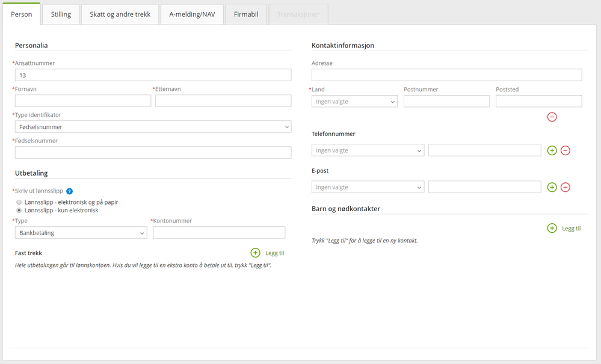Open the Bankbetaling type dropdown
This screenshot has height=364, width=601.
pos(81,233)
